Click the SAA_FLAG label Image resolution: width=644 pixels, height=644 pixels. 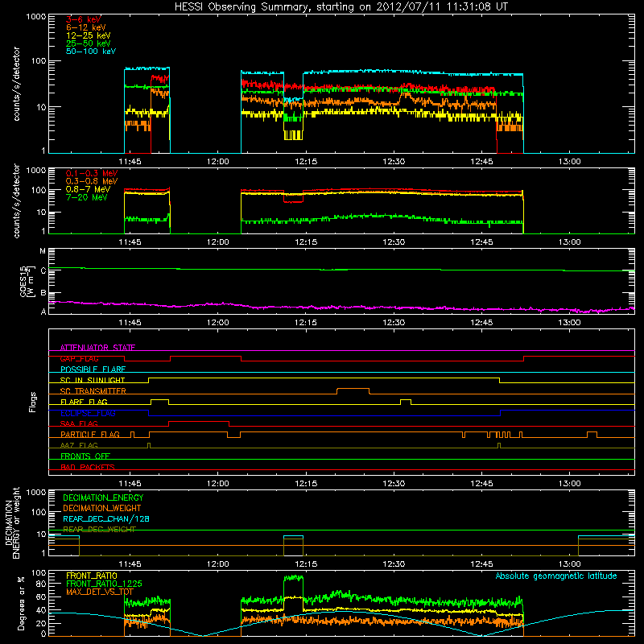click(x=79, y=423)
